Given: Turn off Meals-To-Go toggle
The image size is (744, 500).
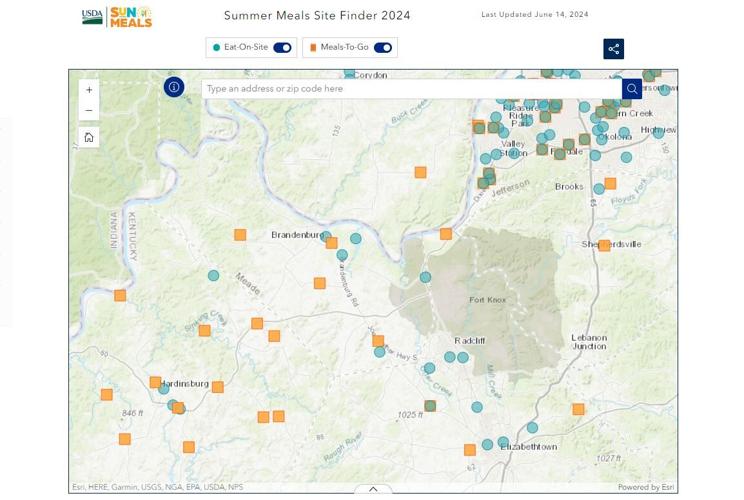Looking at the screenshot, I should (x=383, y=47).
